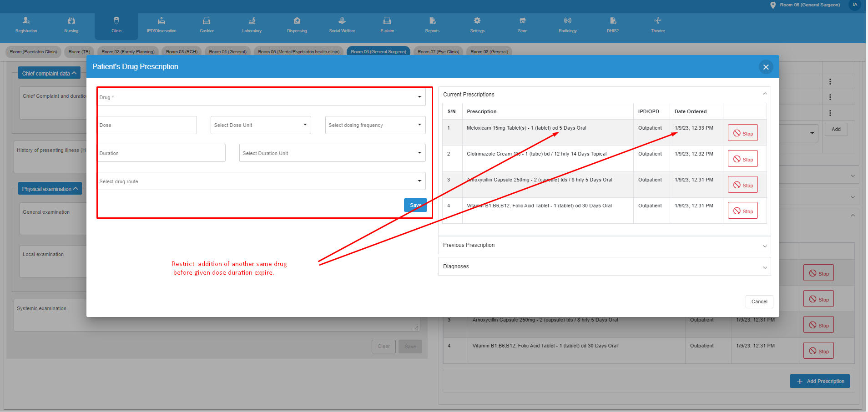Open the E-claim module

pyautogui.click(x=387, y=25)
